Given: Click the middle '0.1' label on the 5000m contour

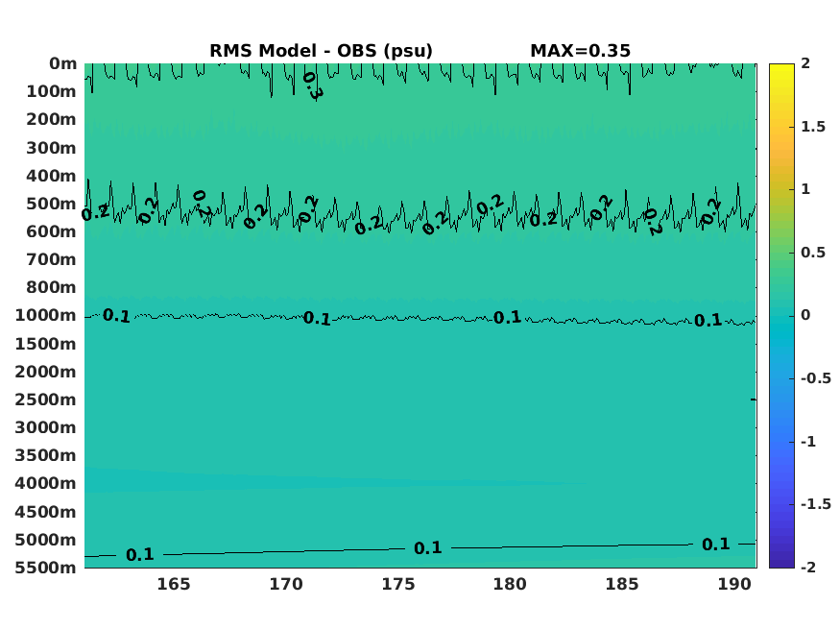Looking at the screenshot, I should [428, 548].
